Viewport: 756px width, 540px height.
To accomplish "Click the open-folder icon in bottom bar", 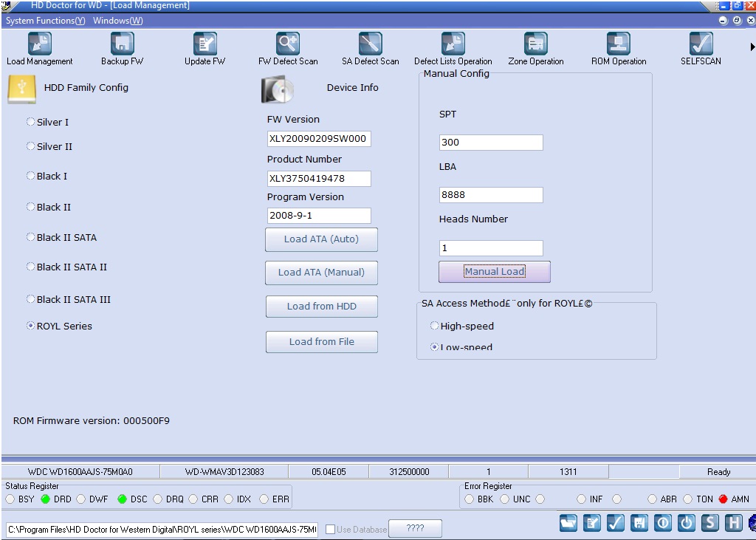I will tap(568, 522).
